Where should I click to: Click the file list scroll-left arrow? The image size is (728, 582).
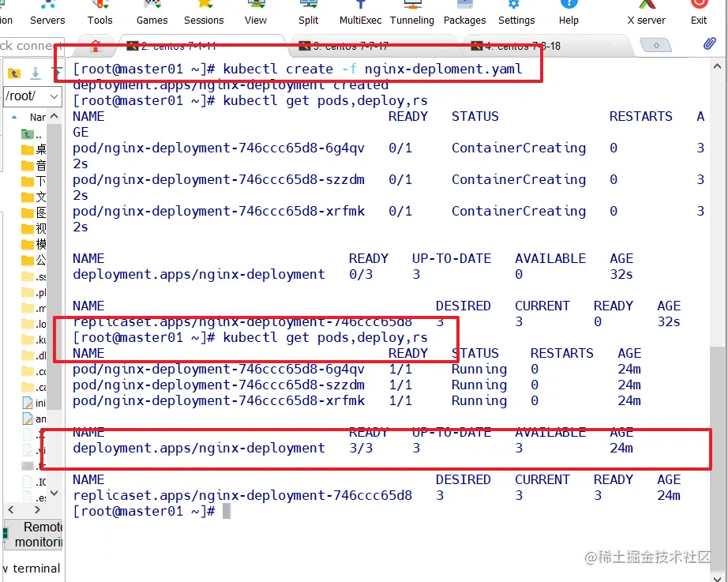pyautogui.click(x=11, y=509)
